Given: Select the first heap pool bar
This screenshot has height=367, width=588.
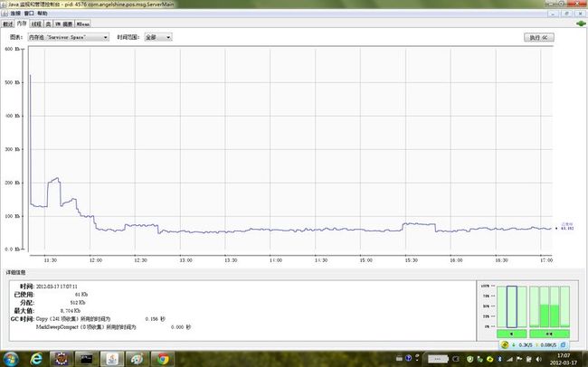Looking at the screenshot, I should coord(502,307).
